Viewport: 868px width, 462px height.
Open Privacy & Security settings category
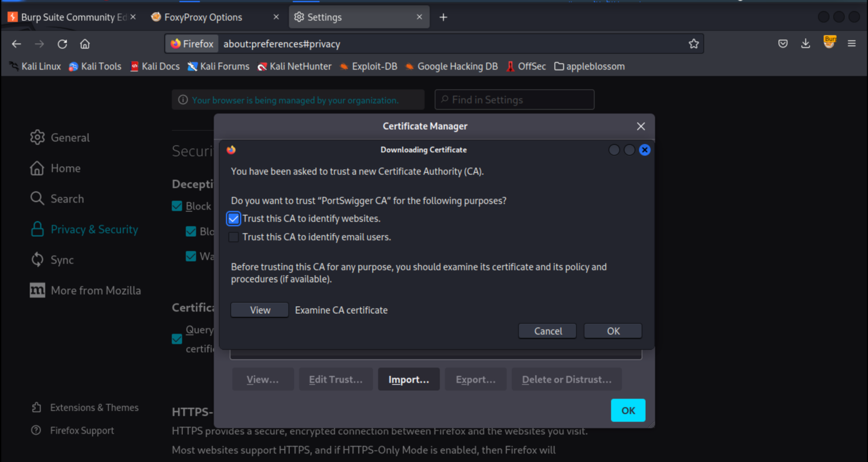(x=84, y=230)
